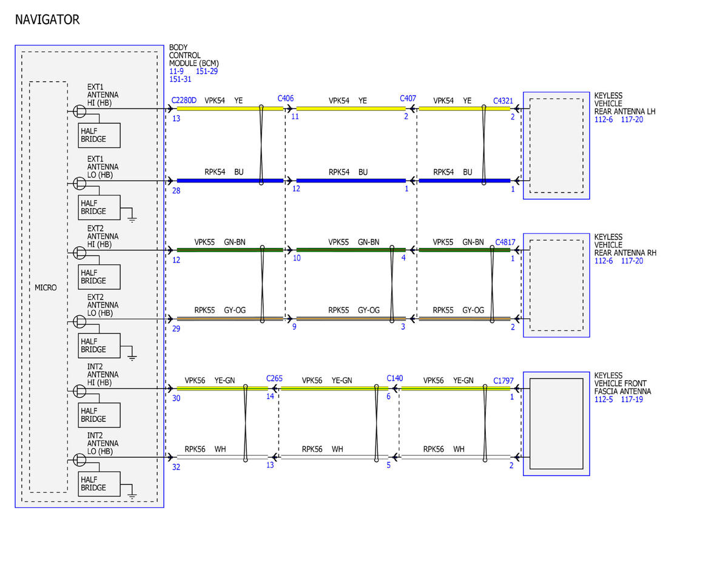
Task: Open connector link C140
Action: [395, 378]
